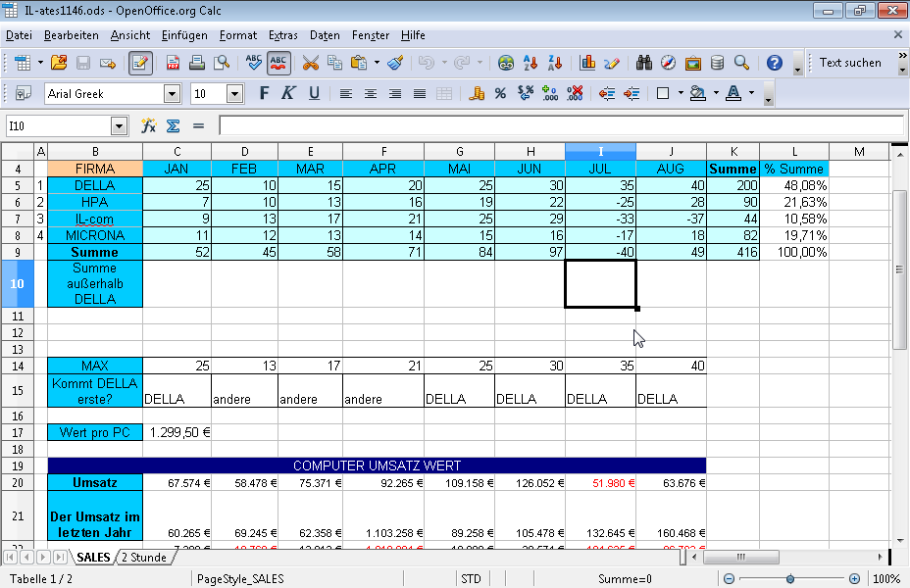Open the Daten menu
The width and height of the screenshot is (910, 588).
[x=325, y=35]
